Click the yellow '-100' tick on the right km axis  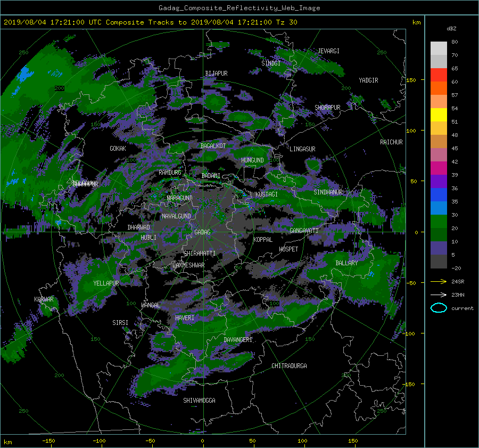410,333
